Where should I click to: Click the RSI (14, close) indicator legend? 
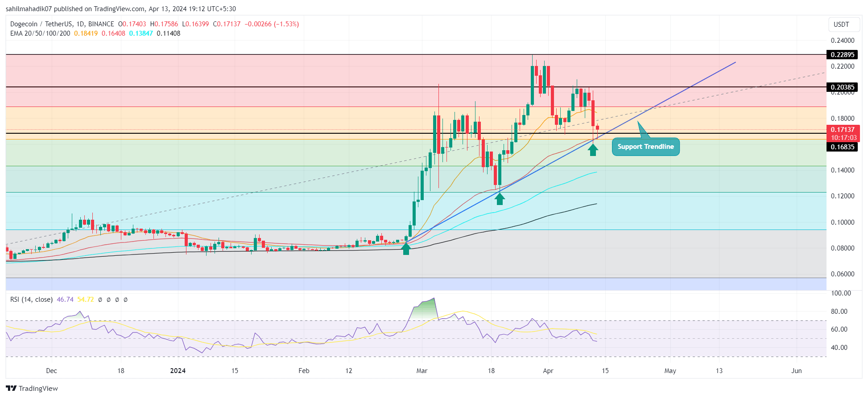tap(31, 300)
